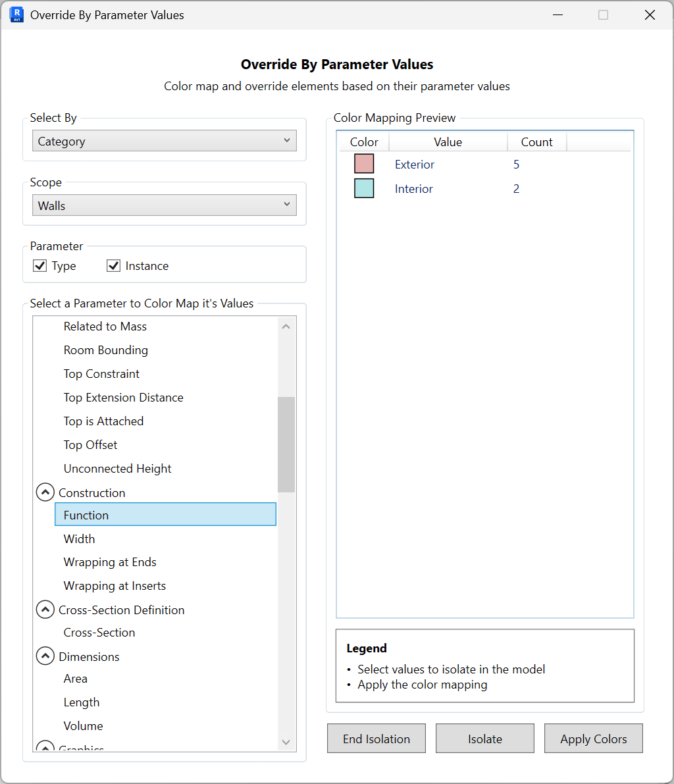Expand the Graphics parameter group
The image size is (674, 784).
click(x=45, y=747)
